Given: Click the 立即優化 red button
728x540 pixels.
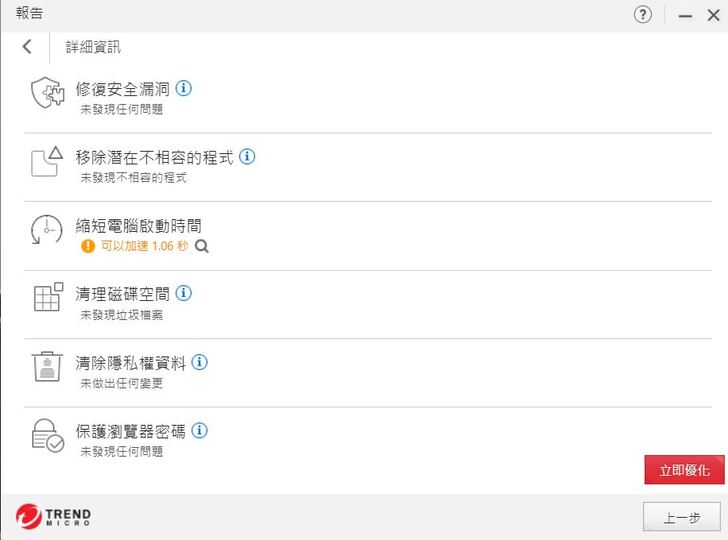Looking at the screenshot, I should [x=684, y=469].
